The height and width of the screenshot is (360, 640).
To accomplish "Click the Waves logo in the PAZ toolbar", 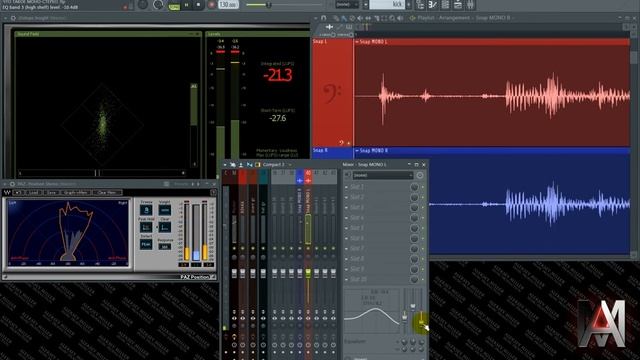I will [x=7, y=192].
